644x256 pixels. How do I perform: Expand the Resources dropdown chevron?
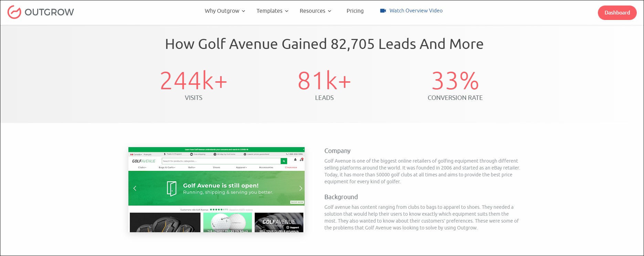click(x=329, y=11)
